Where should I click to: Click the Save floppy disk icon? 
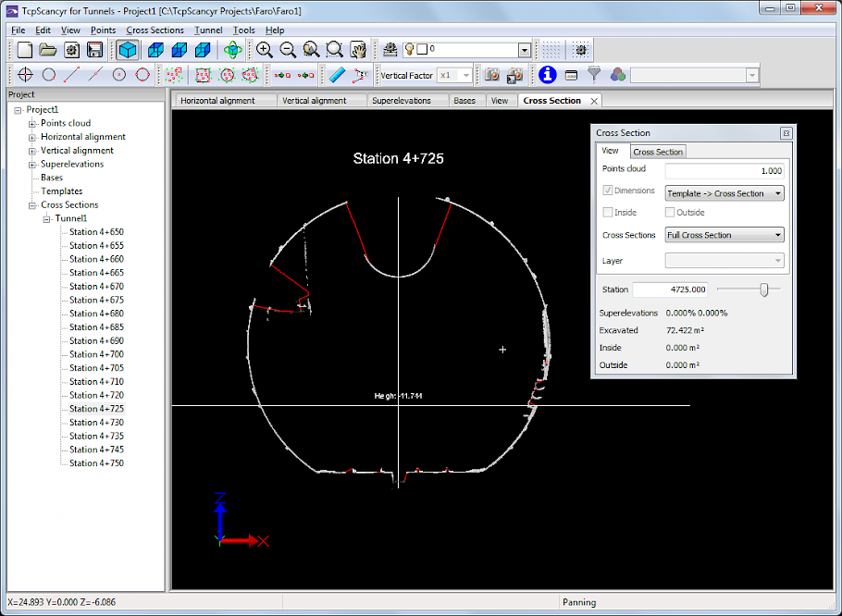click(x=94, y=50)
